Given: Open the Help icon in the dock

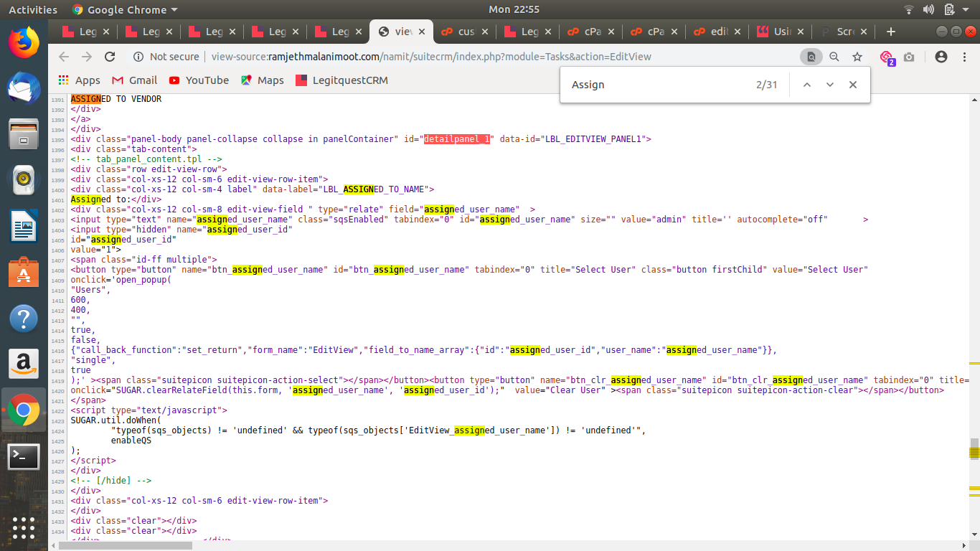Looking at the screenshot, I should tap(24, 318).
